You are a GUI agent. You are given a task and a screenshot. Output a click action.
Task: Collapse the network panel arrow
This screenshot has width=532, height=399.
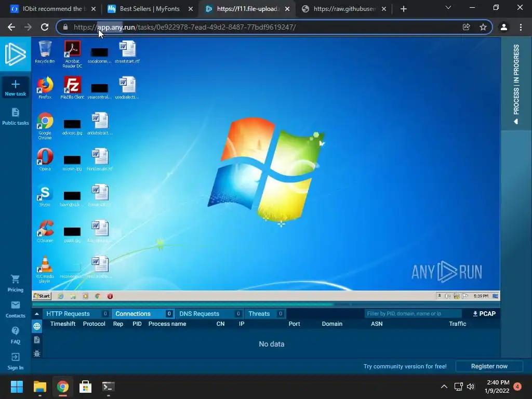pyautogui.click(x=37, y=314)
